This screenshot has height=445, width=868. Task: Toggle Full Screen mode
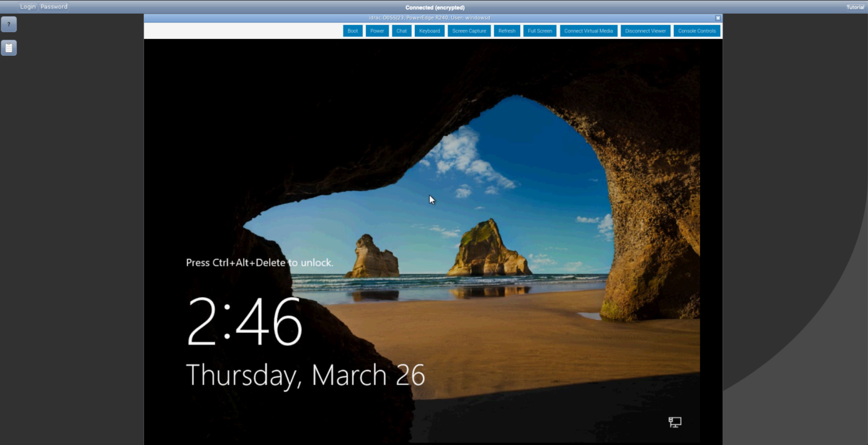[x=539, y=30]
